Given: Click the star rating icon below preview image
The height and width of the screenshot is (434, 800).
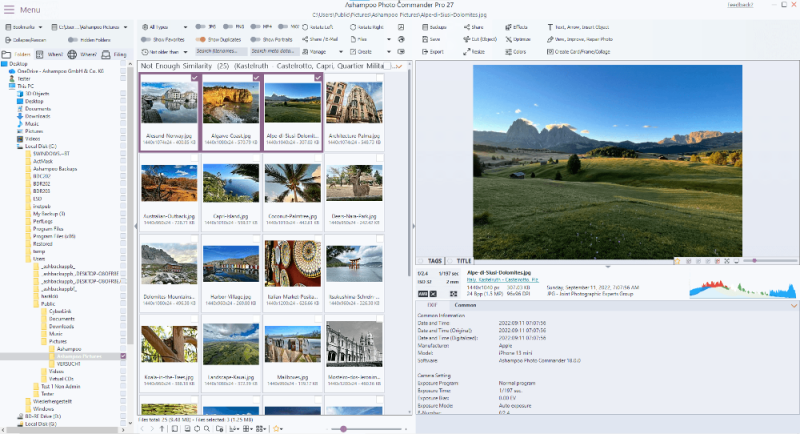Looking at the screenshot, I should 678,261.
